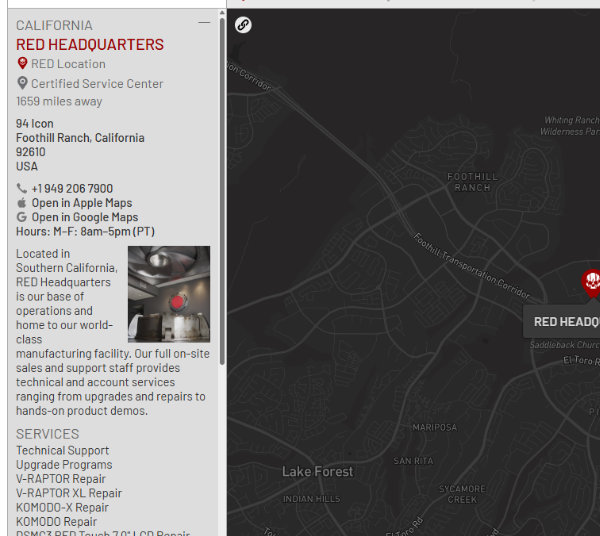The height and width of the screenshot is (536, 600).
Task: Click the "RED Location" text
Action: click(x=68, y=64)
